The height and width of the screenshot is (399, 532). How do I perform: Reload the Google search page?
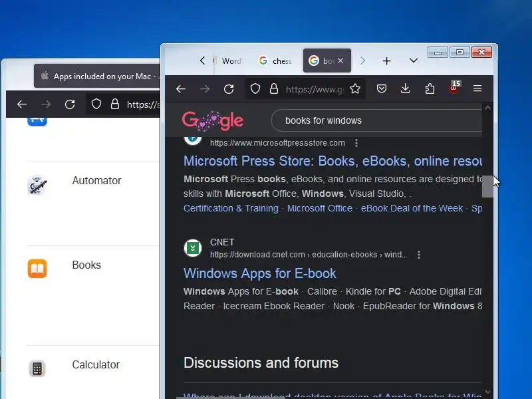(x=229, y=89)
